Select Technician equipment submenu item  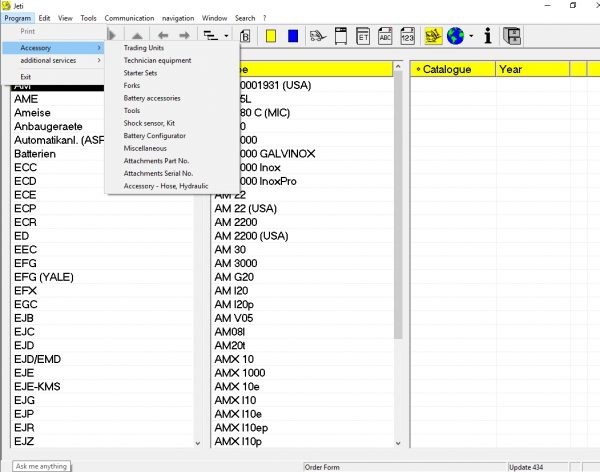(x=173, y=60)
